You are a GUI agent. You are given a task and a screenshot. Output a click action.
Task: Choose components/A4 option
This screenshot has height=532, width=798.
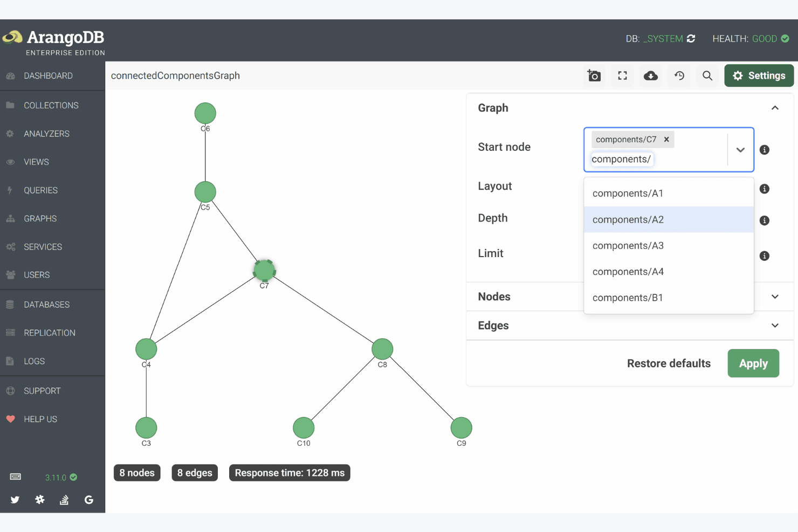click(x=669, y=272)
